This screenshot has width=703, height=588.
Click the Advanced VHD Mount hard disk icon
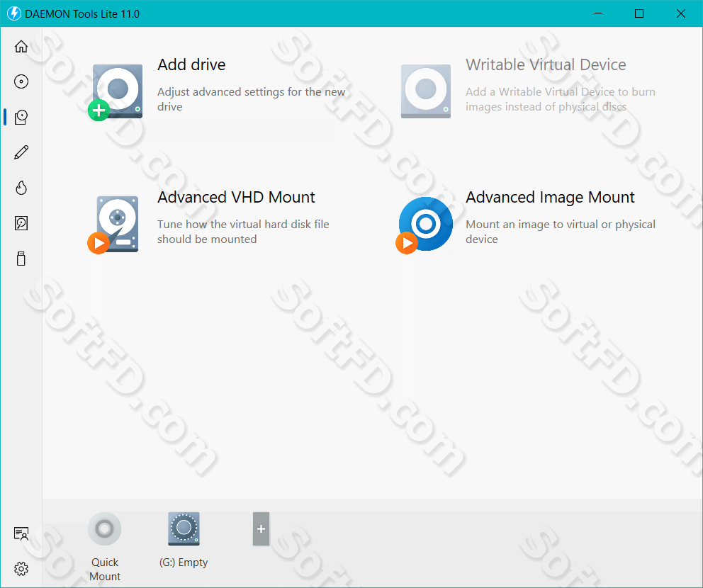[114, 225]
